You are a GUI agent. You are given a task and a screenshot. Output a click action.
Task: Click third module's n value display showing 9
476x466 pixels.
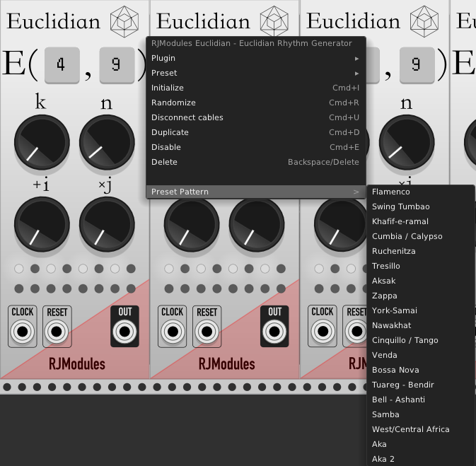417,65
